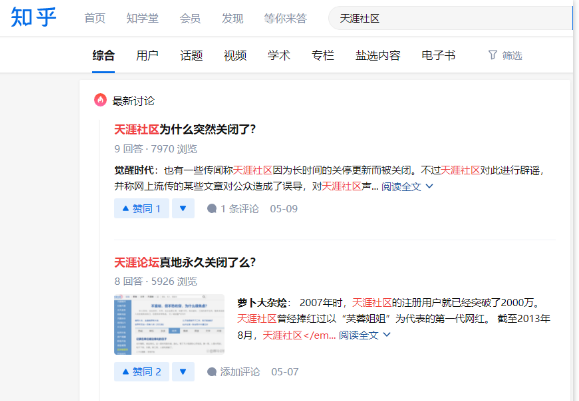Switch to the 盐选内容 tab

tap(378, 56)
